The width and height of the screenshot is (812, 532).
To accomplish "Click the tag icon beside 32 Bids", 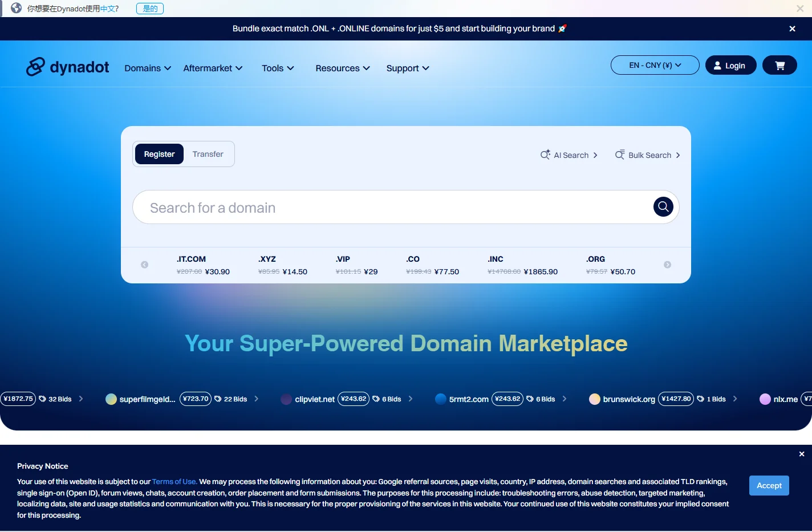I will 42,399.
